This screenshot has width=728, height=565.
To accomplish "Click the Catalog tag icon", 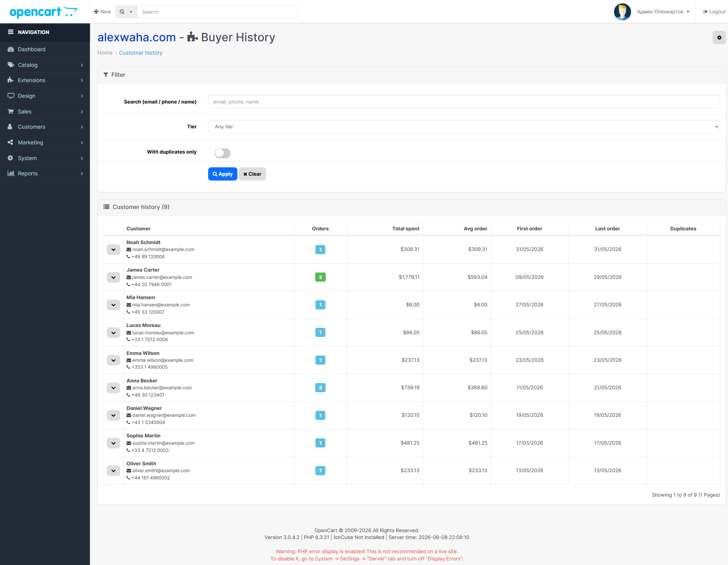I will pos(11,65).
